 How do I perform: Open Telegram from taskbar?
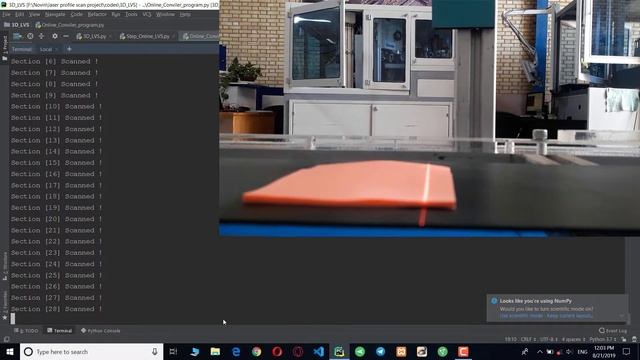380,351
